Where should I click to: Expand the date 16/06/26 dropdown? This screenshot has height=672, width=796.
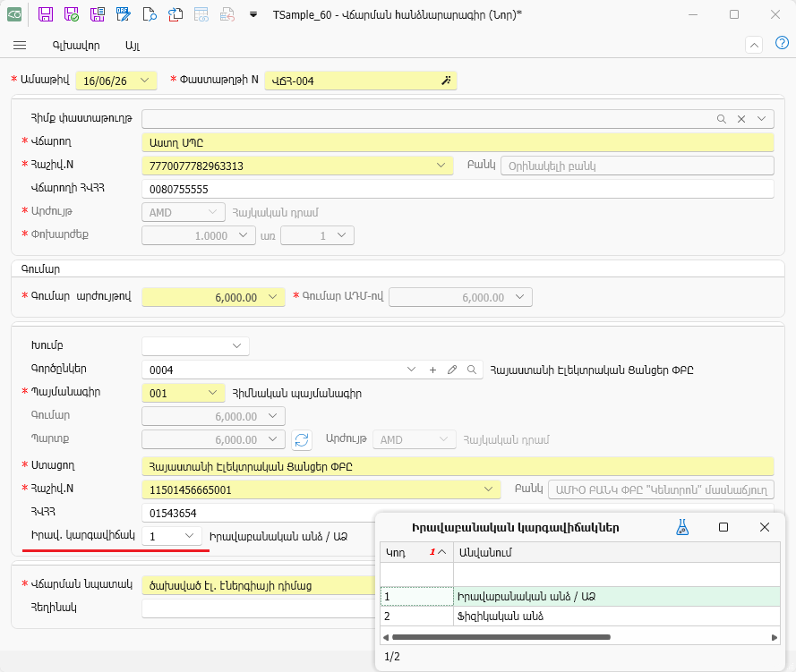tap(145, 81)
